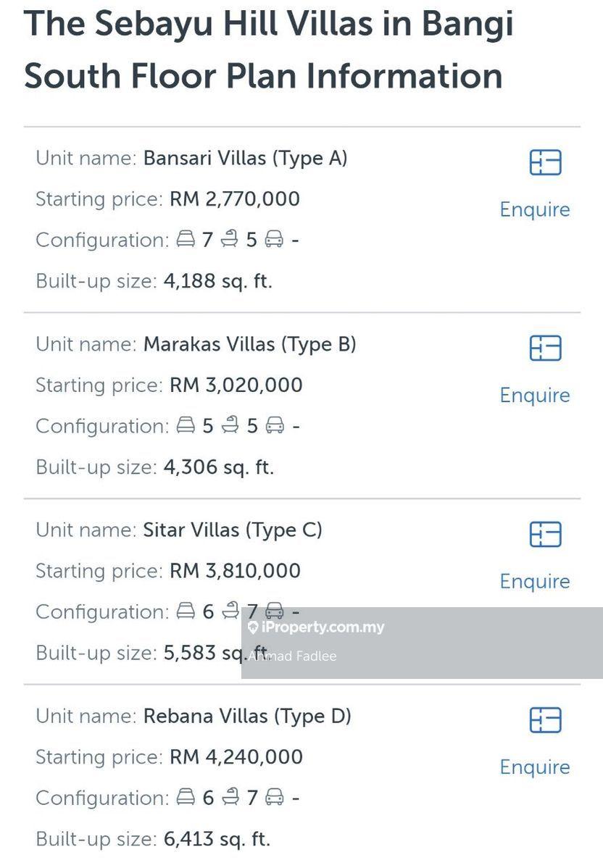Select the Bansari Villas (Type A) unit name
The width and height of the screenshot is (603, 868).
pyautogui.click(x=245, y=158)
